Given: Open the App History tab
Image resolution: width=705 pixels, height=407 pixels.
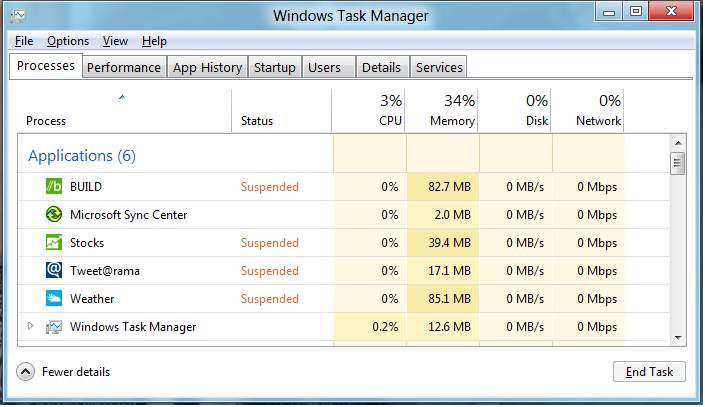Looking at the screenshot, I should (x=207, y=67).
